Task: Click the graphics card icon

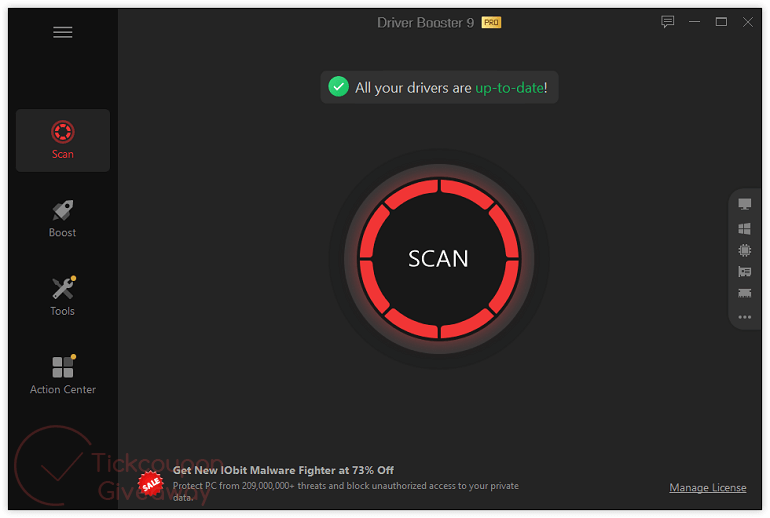Action: 744,272
